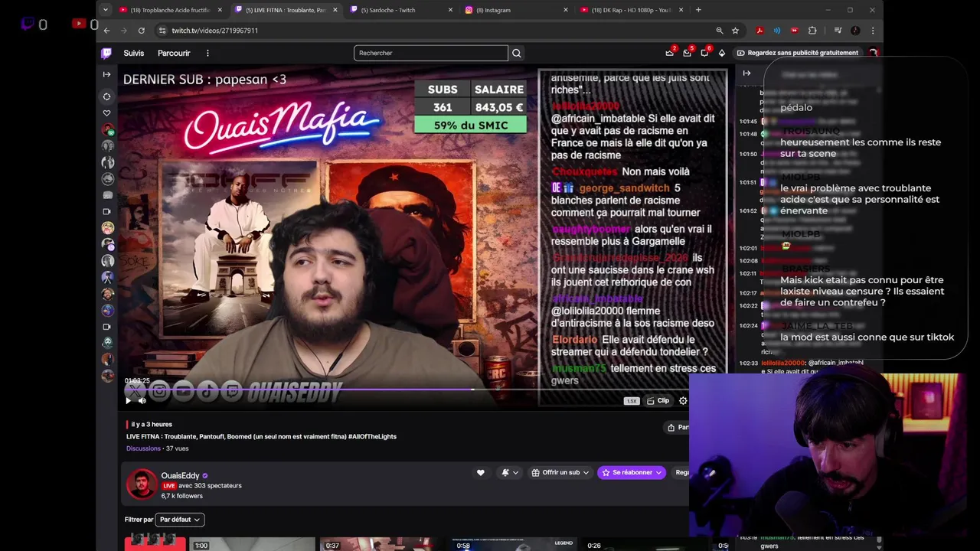The height and width of the screenshot is (551, 980).
Task: Close the Sardoche - Twitch tab
Action: click(450, 10)
